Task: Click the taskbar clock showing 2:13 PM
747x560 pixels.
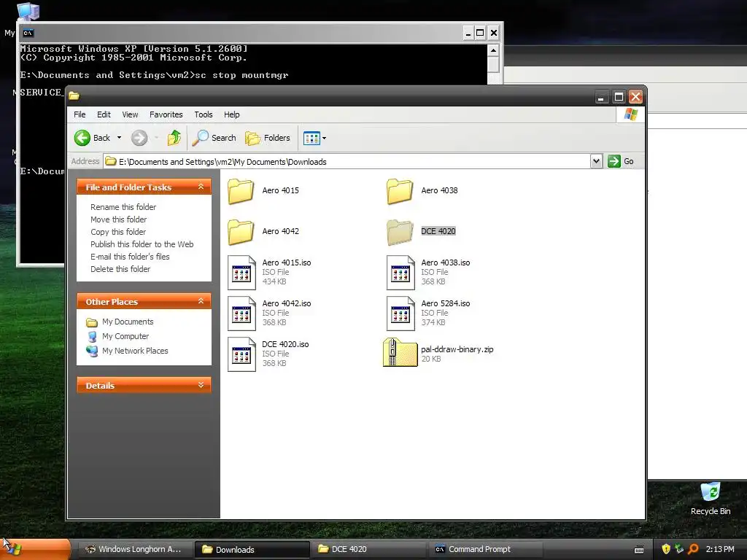Action: click(x=720, y=549)
